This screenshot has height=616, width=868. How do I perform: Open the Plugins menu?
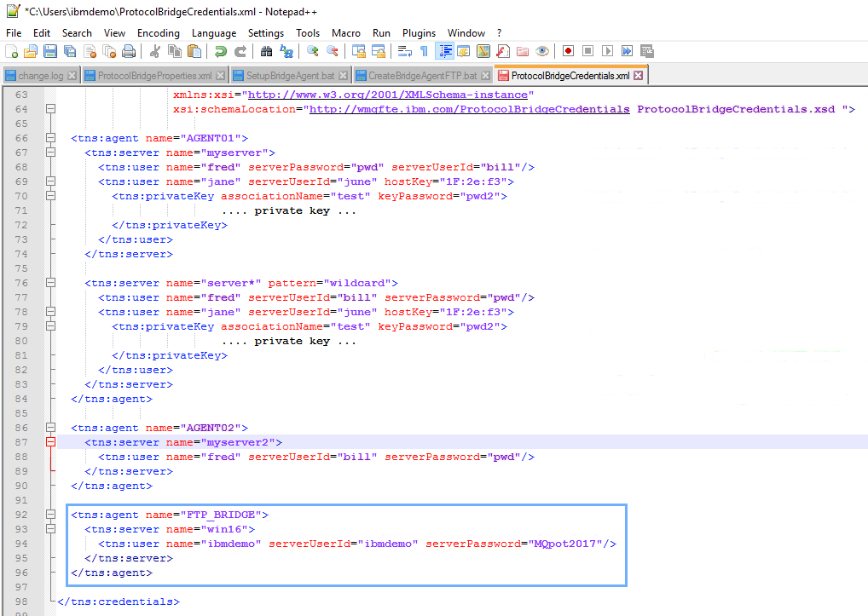tap(419, 33)
